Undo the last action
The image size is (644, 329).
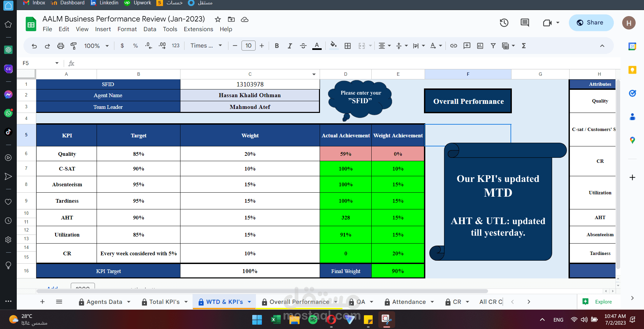pos(34,46)
